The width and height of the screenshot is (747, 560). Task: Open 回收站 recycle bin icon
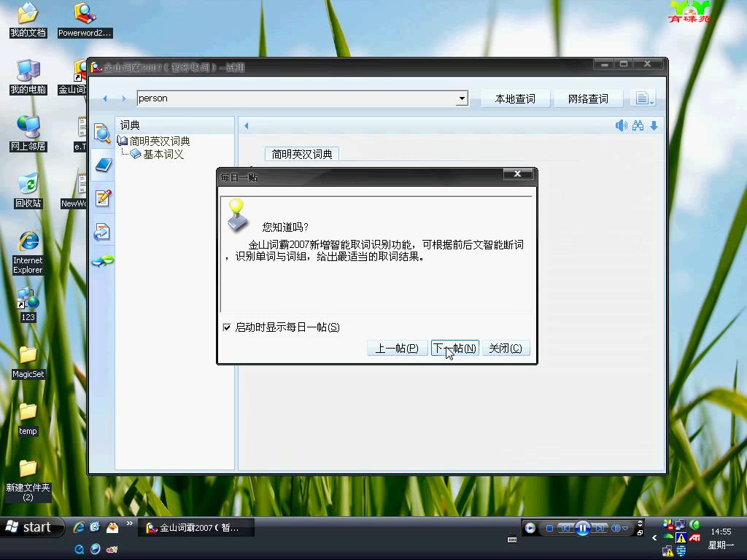point(28,190)
